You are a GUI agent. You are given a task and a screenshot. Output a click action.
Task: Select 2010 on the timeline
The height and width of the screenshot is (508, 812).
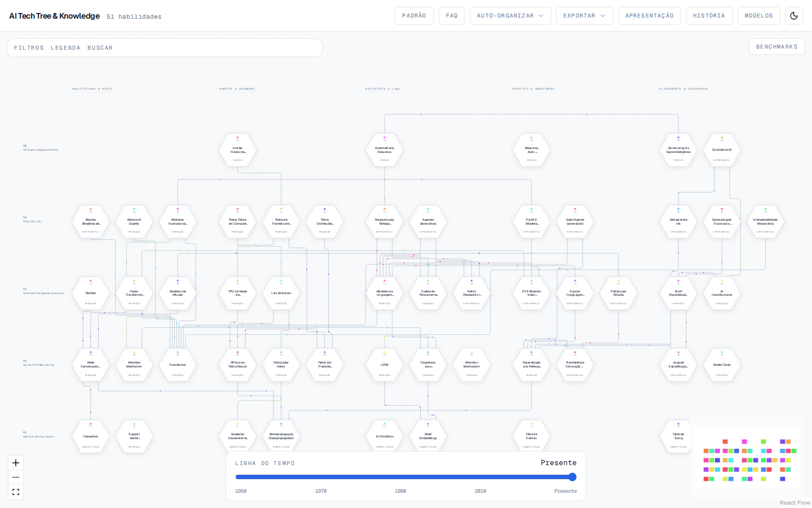480,491
